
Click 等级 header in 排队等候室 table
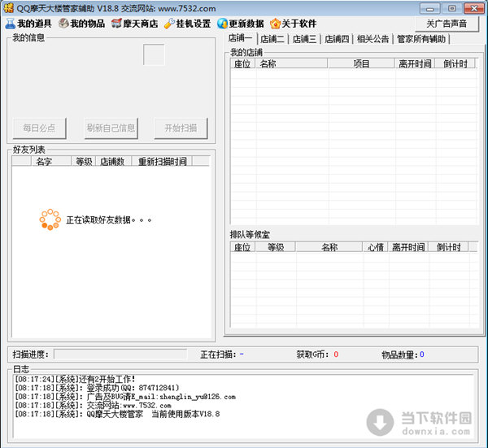[276, 247]
